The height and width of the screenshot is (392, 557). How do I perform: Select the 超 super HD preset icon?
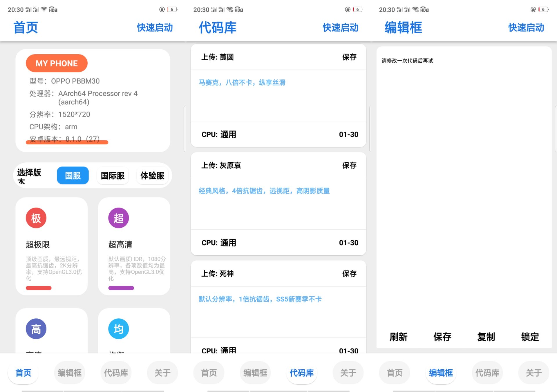[118, 218]
